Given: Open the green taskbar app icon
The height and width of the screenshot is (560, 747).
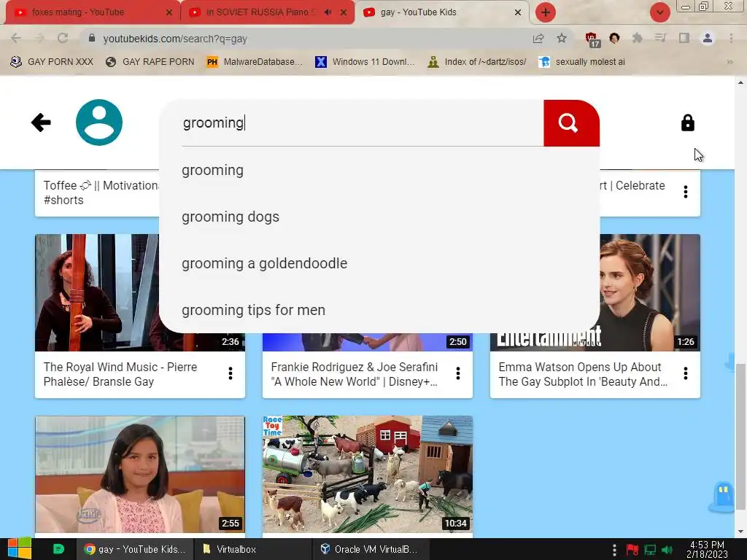Looking at the screenshot, I should coord(58,549).
